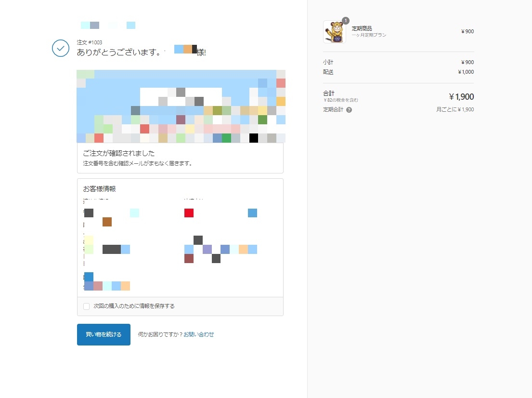Open the お問い合わせ link
The height and width of the screenshot is (398, 532).
coord(198,334)
